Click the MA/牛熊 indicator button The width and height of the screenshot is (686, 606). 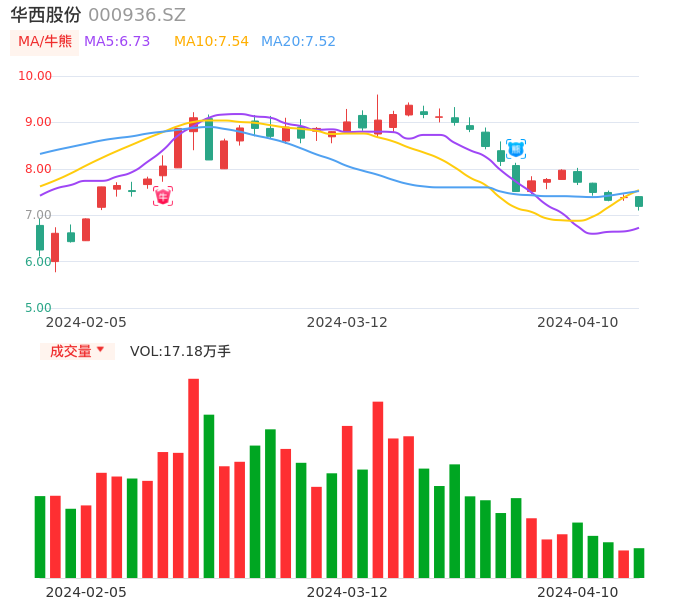(x=45, y=42)
